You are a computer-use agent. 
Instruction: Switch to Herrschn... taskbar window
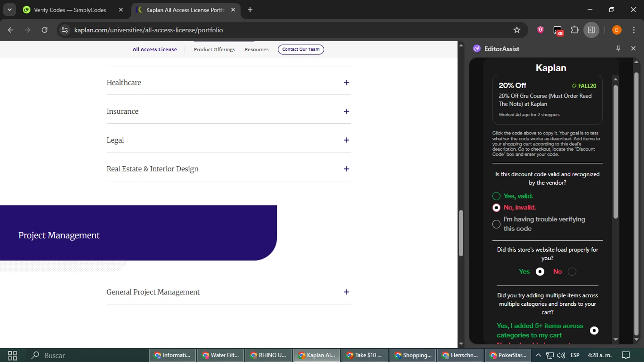(461, 355)
